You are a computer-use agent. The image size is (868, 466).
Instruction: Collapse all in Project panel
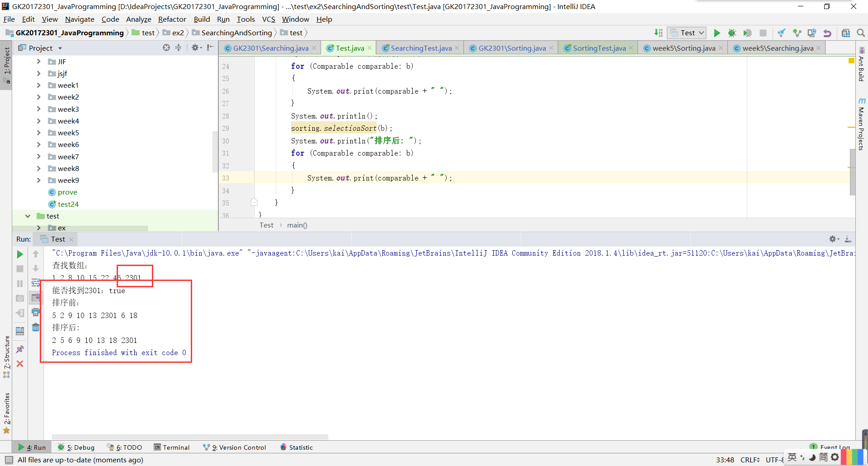point(178,48)
